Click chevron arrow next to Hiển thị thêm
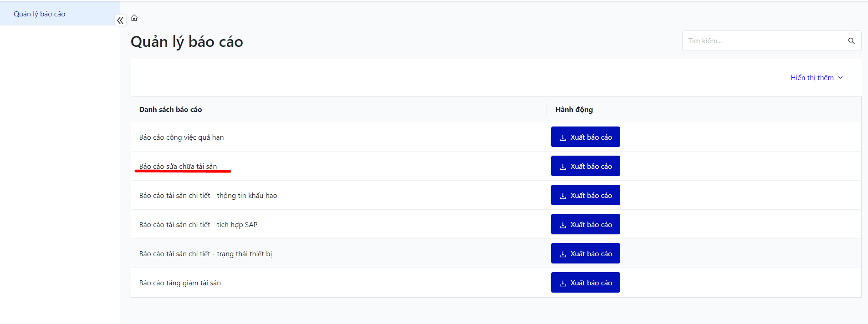The image size is (868, 324). coord(840,78)
